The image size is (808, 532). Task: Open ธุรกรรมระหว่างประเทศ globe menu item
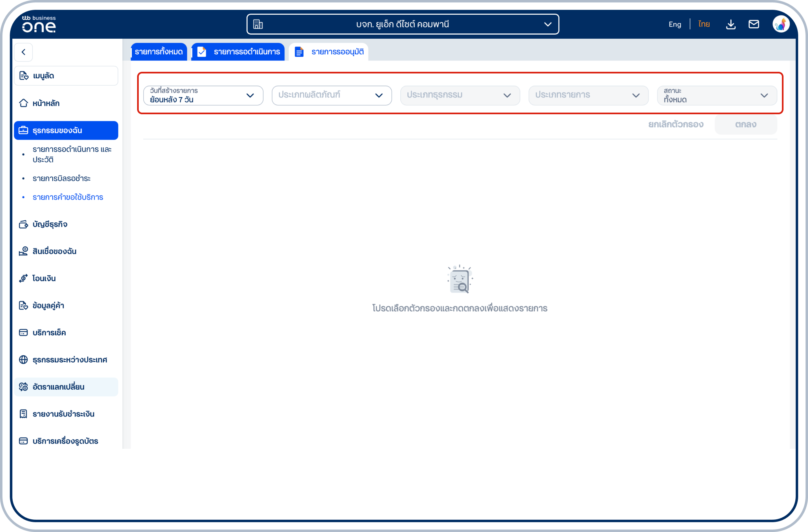(x=70, y=360)
